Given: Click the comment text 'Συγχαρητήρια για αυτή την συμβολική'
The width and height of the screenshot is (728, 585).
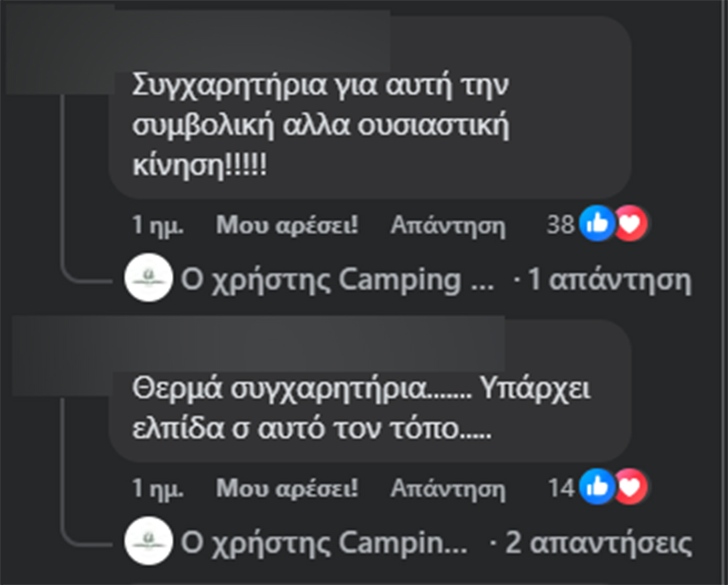Looking at the screenshot, I should (x=320, y=105).
